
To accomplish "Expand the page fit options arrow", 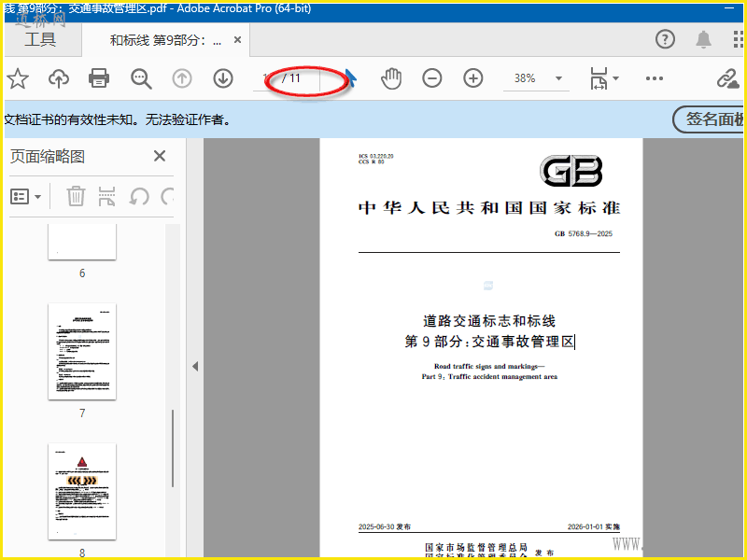I will coord(615,78).
